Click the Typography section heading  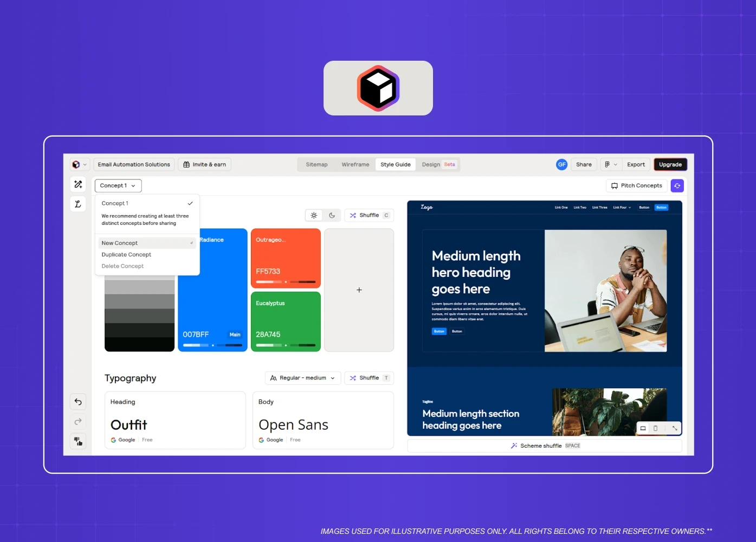click(130, 378)
